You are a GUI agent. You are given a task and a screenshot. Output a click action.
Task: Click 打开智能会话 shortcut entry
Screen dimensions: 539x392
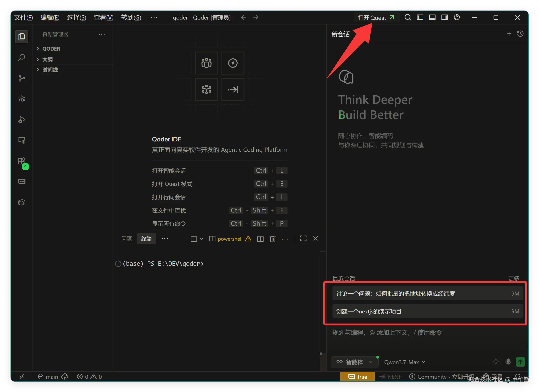click(x=219, y=171)
